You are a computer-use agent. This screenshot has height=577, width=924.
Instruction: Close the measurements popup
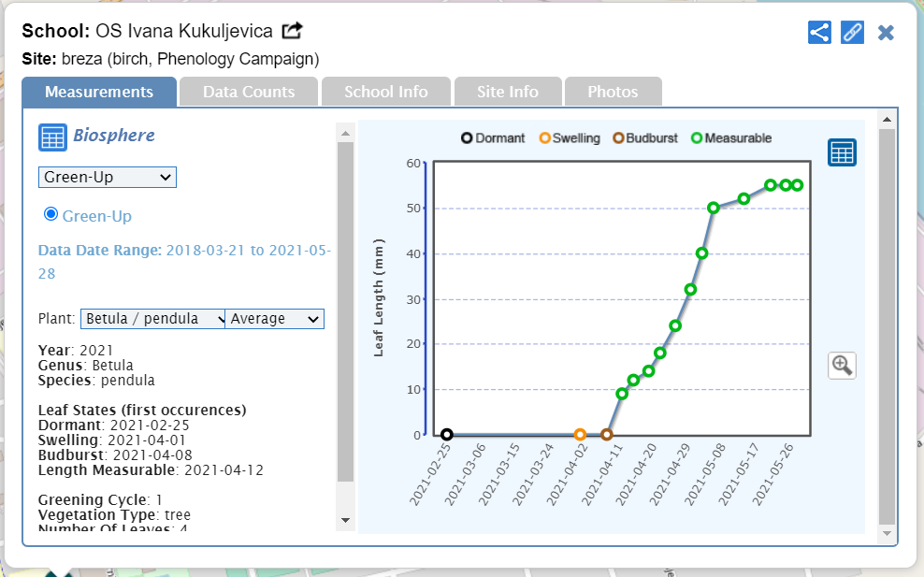pyautogui.click(x=886, y=33)
